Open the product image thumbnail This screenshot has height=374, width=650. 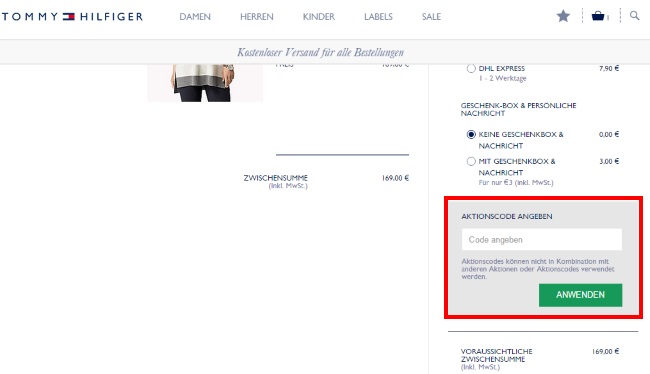[205, 83]
